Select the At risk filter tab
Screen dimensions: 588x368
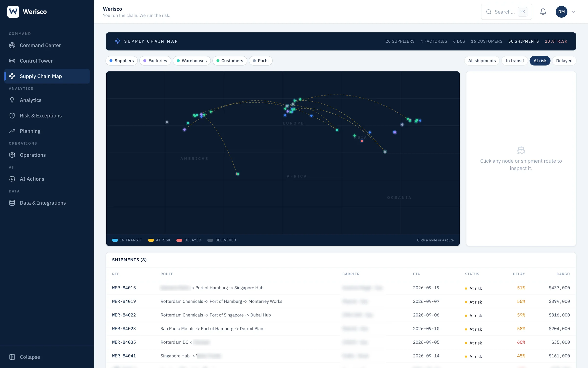(x=540, y=61)
